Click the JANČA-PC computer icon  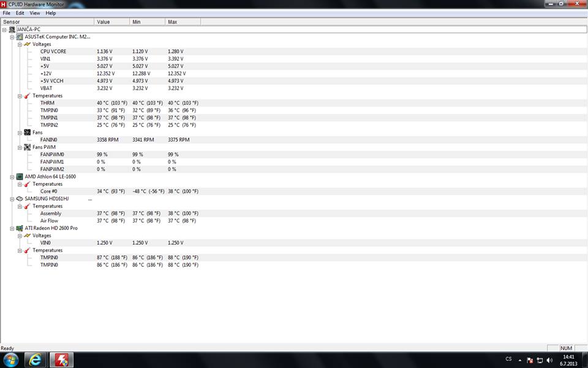coord(12,29)
